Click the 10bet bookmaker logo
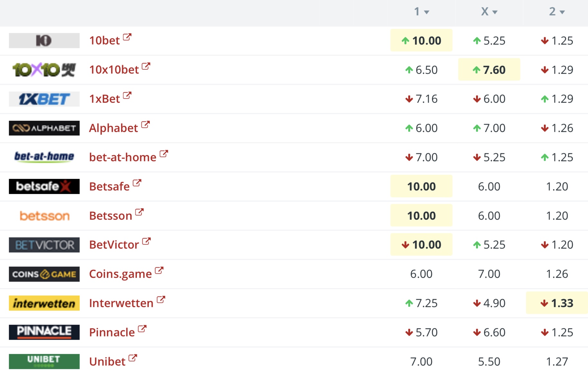 click(x=44, y=40)
